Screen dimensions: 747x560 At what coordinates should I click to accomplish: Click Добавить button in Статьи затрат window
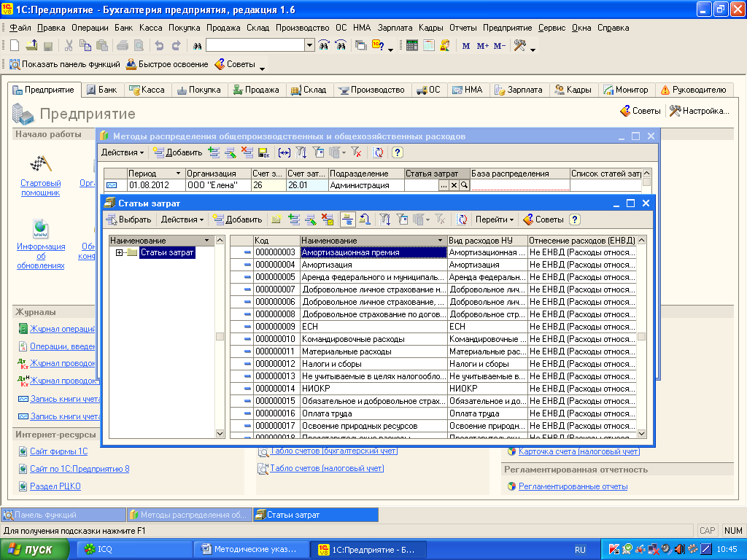(x=238, y=219)
